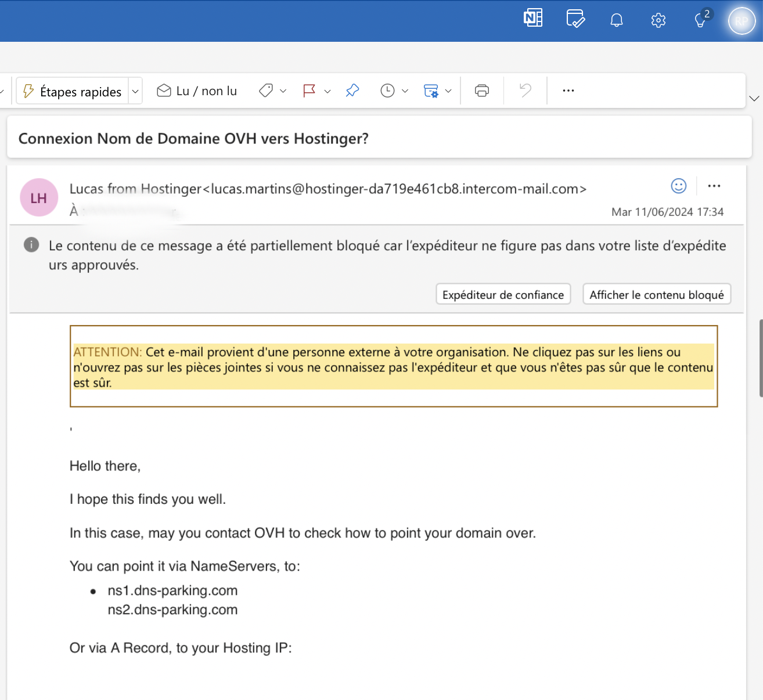React to message with smiley icon
The width and height of the screenshot is (763, 700).
pos(678,186)
